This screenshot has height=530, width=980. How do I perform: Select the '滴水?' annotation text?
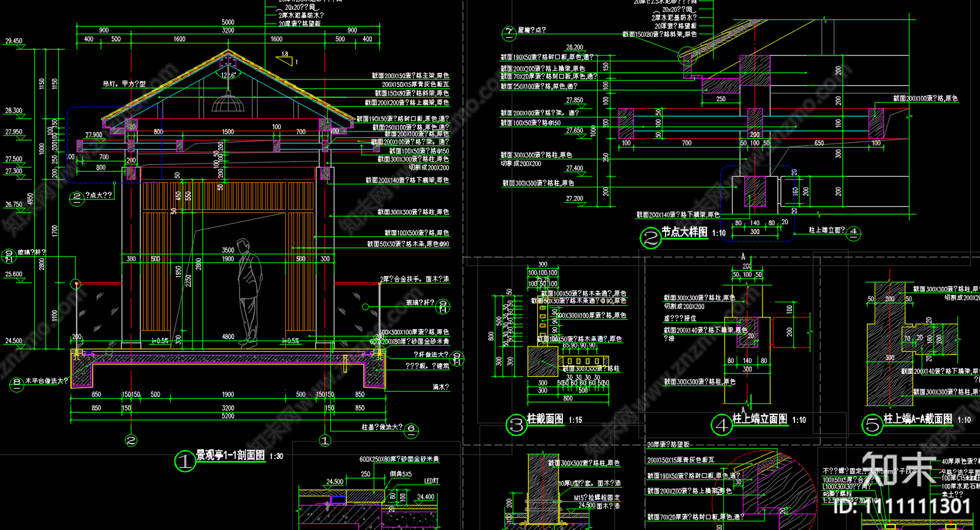440,387
